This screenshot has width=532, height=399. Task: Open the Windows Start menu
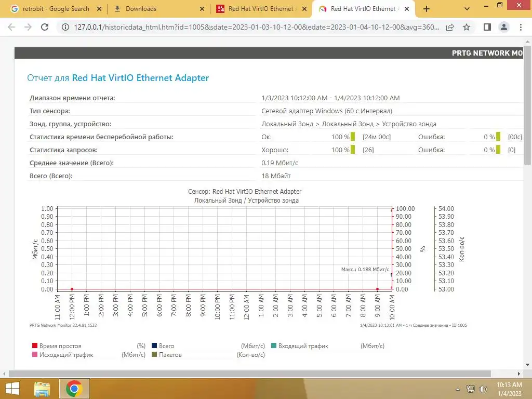[12, 389]
